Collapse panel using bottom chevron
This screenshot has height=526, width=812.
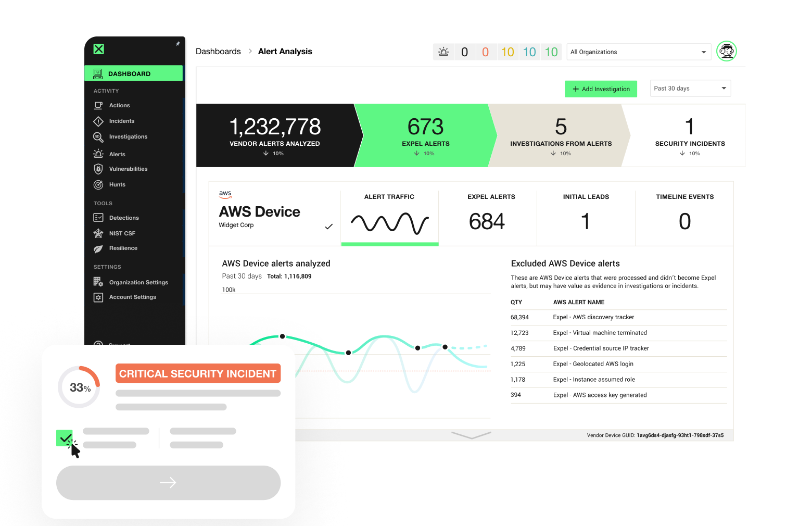click(471, 435)
